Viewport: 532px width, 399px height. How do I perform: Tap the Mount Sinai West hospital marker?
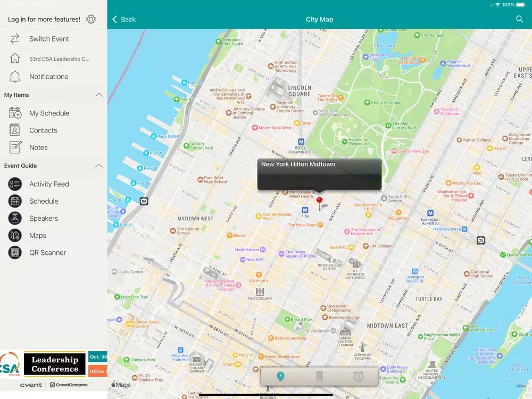(x=255, y=128)
